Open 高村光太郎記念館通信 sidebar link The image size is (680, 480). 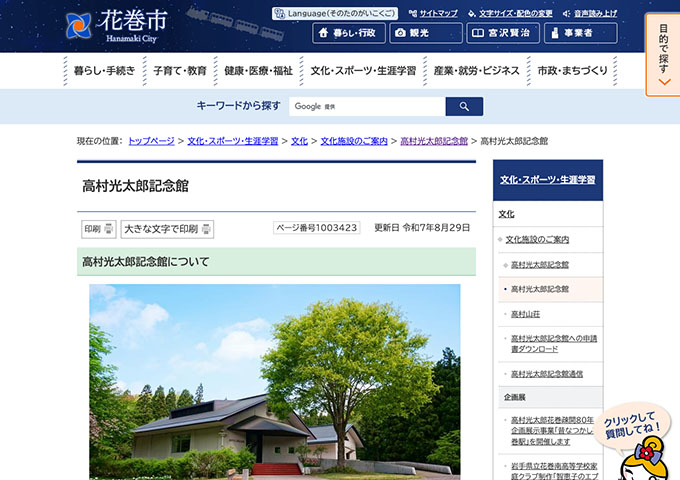coord(547,374)
